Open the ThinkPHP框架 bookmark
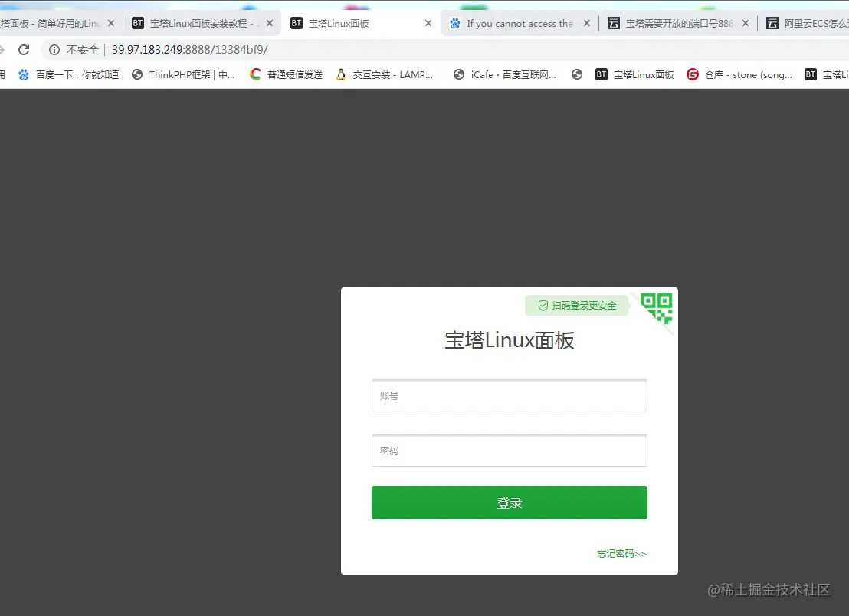This screenshot has width=849, height=616. (184, 74)
